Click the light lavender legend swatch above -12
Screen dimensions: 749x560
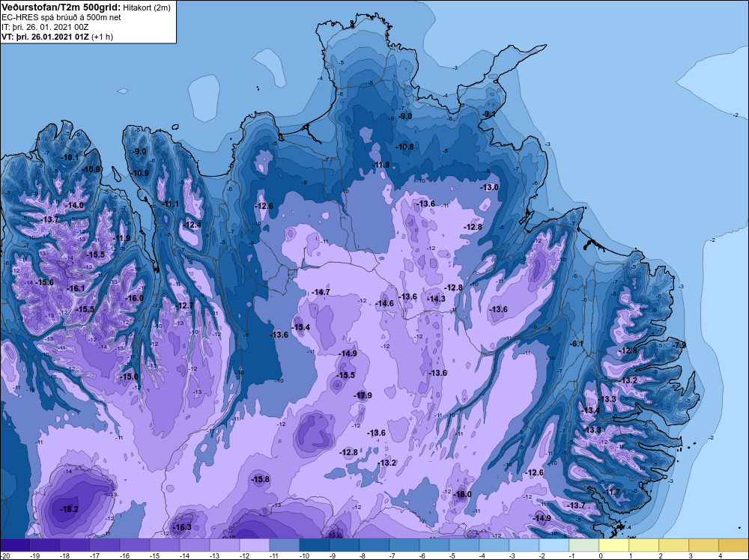255,545
